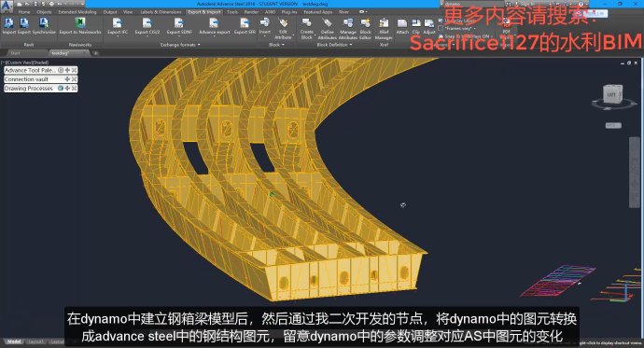Open the Export IFC dropdown arrow
The height and width of the screenshot is (348, 644).
(x=118, y=36)
